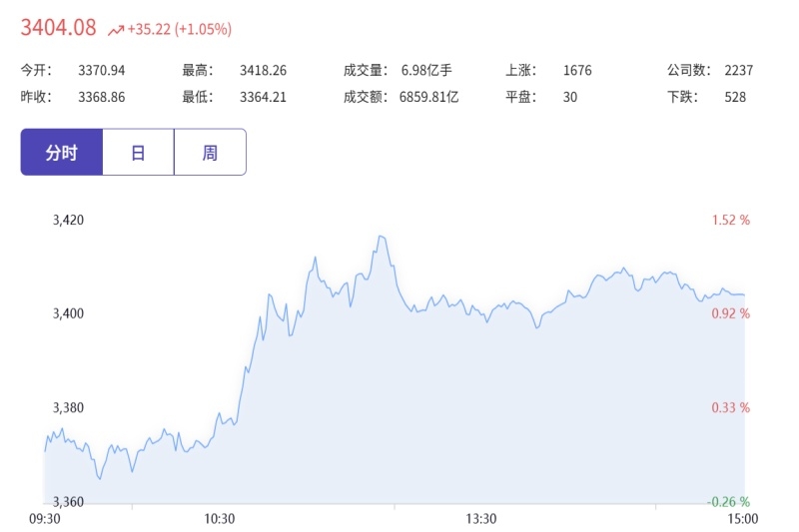
Task: Click the 成交量 value 6.98亿手
Action: [426, 70]
